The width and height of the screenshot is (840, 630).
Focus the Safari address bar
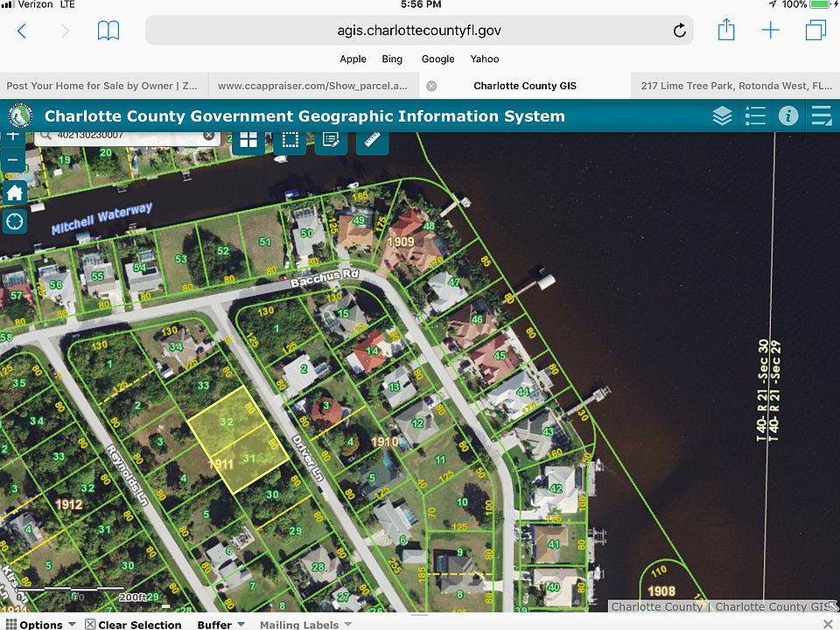(419, 31)
